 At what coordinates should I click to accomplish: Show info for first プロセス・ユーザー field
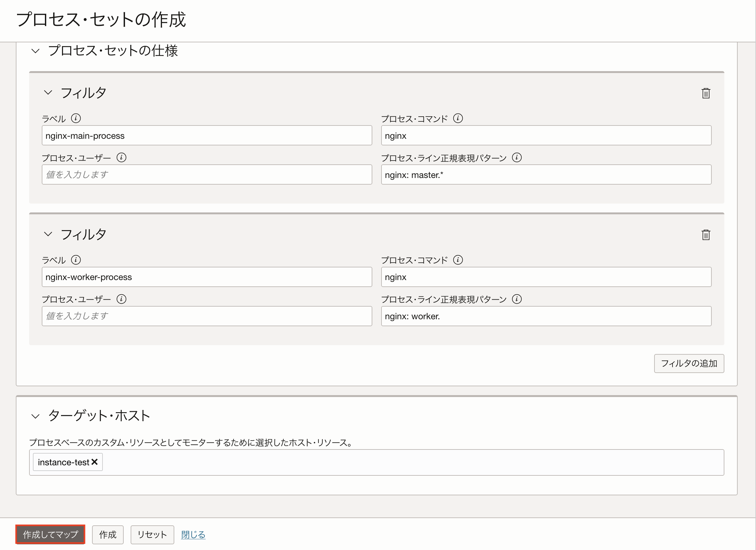[x=121, y=157]
